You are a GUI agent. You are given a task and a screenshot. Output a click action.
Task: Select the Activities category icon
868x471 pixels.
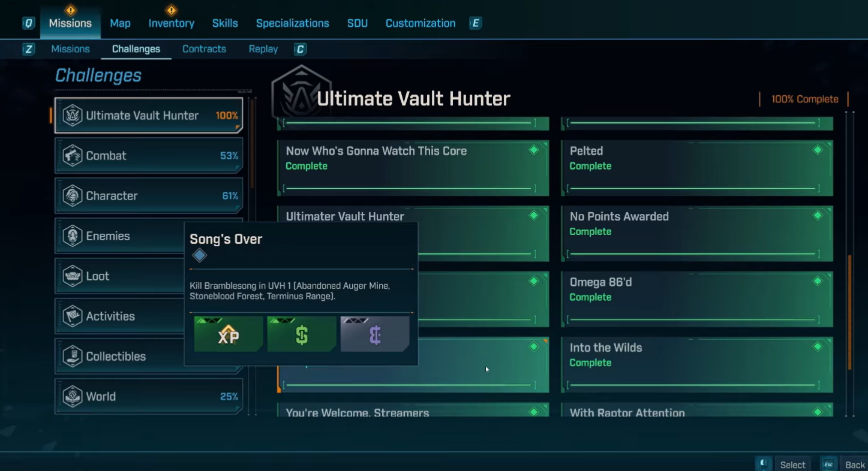[x=73, y=316]
